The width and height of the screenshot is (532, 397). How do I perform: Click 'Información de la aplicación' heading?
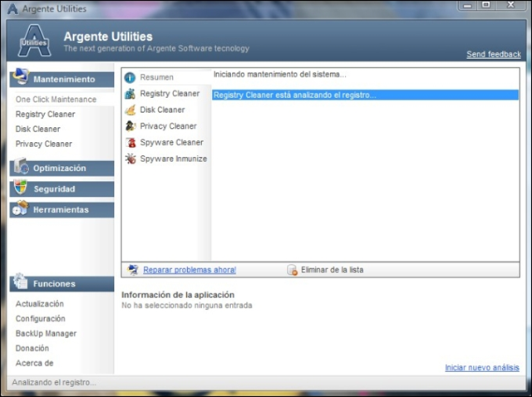(178, 295)
